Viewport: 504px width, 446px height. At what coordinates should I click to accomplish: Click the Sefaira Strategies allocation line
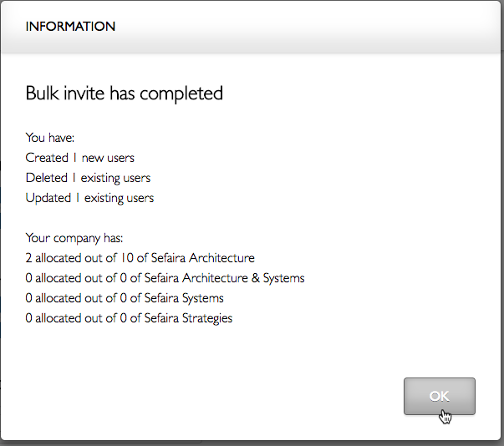click(129, 318)
